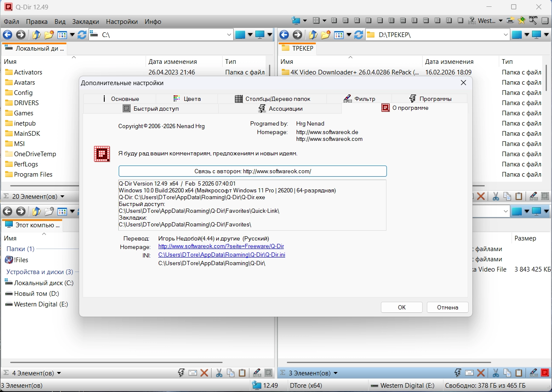The width and height of the screenshot is (552, 392).
Task: Refresh the C:\ pane view
Action: (x=82, y=35)
